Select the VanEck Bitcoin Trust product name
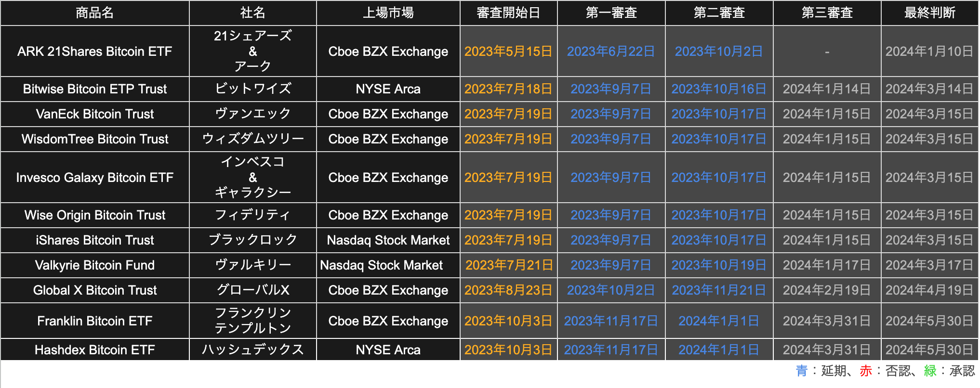 click(x=95, y=114)
